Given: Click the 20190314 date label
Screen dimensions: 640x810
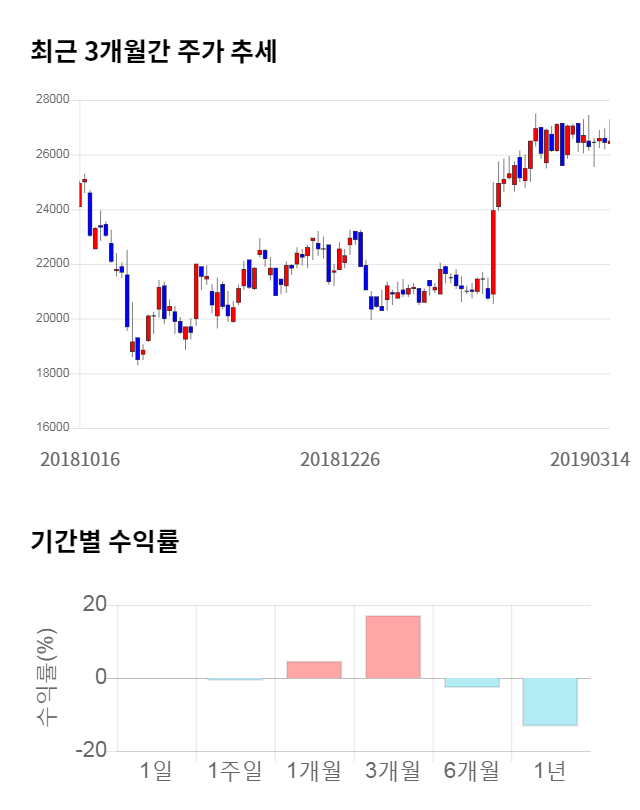Looking at the screenshot, I should (x=589, y=459).
